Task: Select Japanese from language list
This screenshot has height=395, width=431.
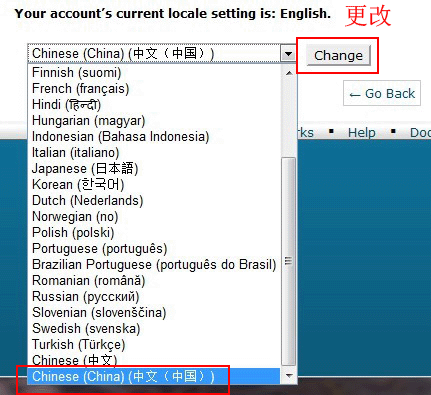Action: (x=154, y=168)
